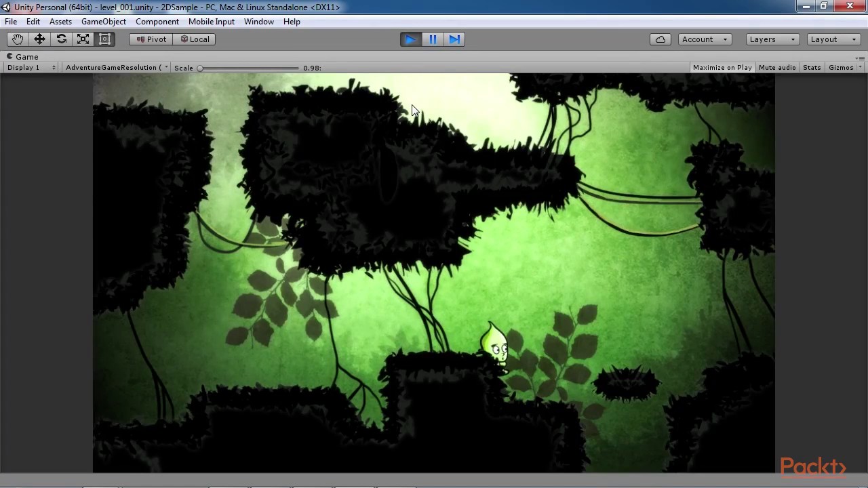Open the Game panel options menu
Image resolution: width=868 pixels, height=488 pixels.
(x=859, y=58)
